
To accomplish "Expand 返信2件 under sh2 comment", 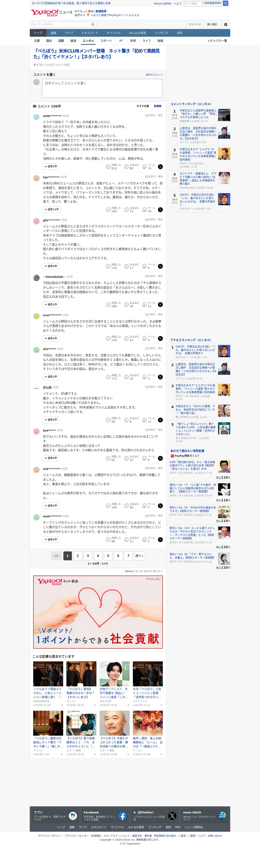I will [x=51, y=376].
